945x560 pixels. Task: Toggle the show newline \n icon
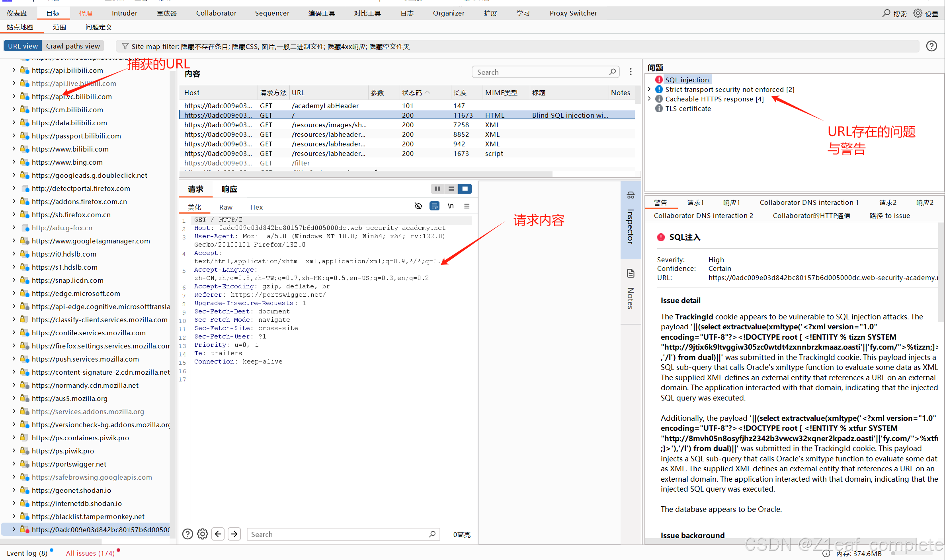click(x=451, y=206)
